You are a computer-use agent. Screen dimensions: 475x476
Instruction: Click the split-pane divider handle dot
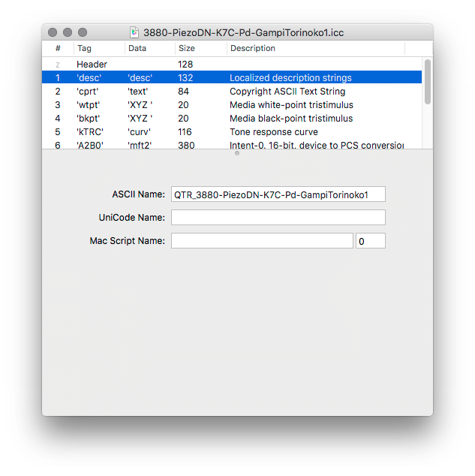point(237,153)
